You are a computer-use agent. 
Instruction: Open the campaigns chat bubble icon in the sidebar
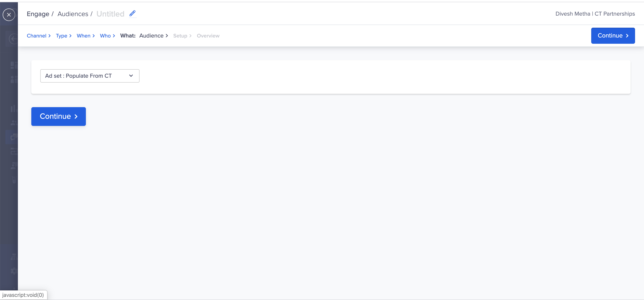[x=14, y=137]
